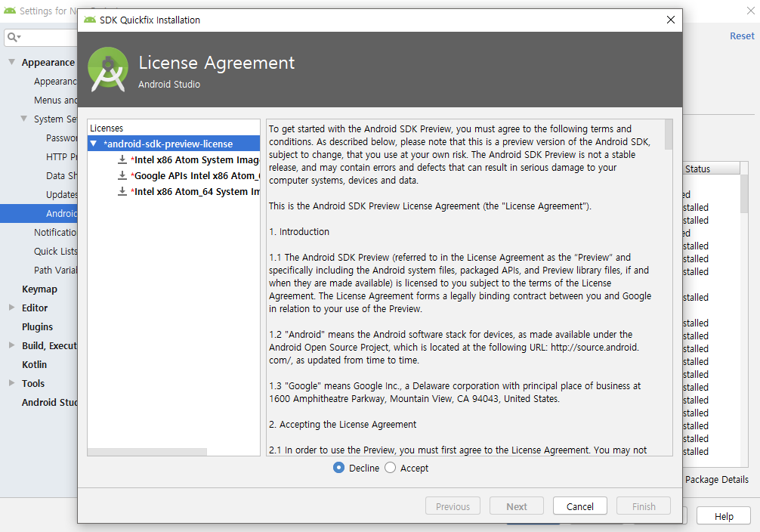Open Passwords settings in sidebar

(x=61, y=138)
